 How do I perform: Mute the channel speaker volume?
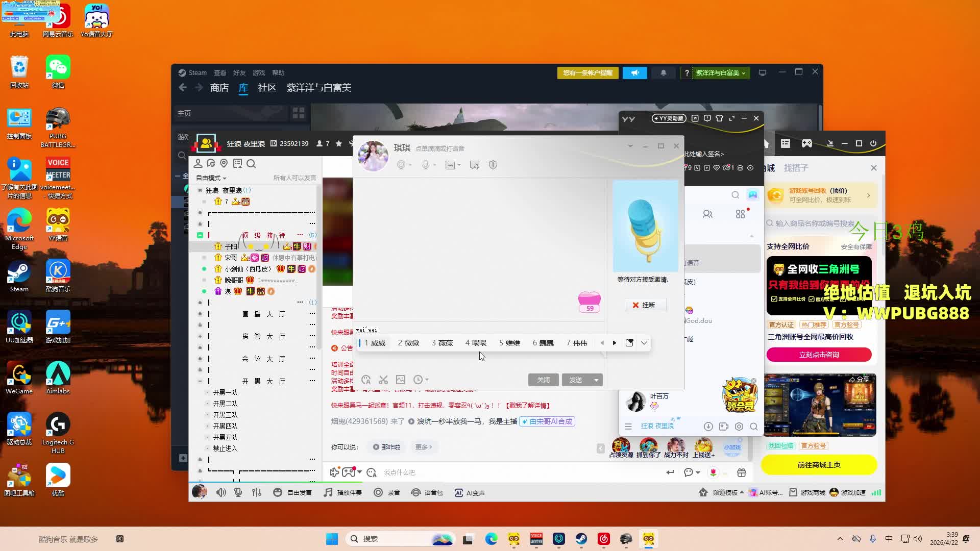[221, 492]
